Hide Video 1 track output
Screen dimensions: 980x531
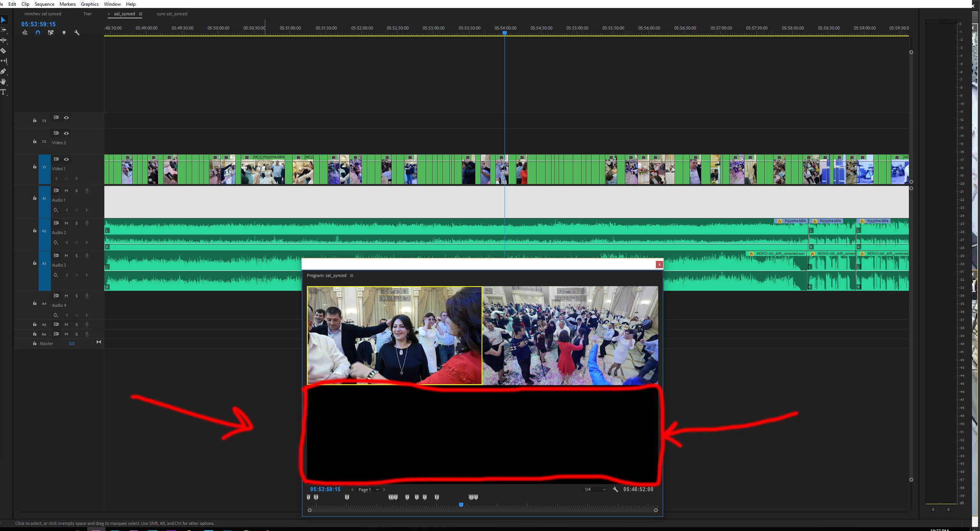click(66, 159)
